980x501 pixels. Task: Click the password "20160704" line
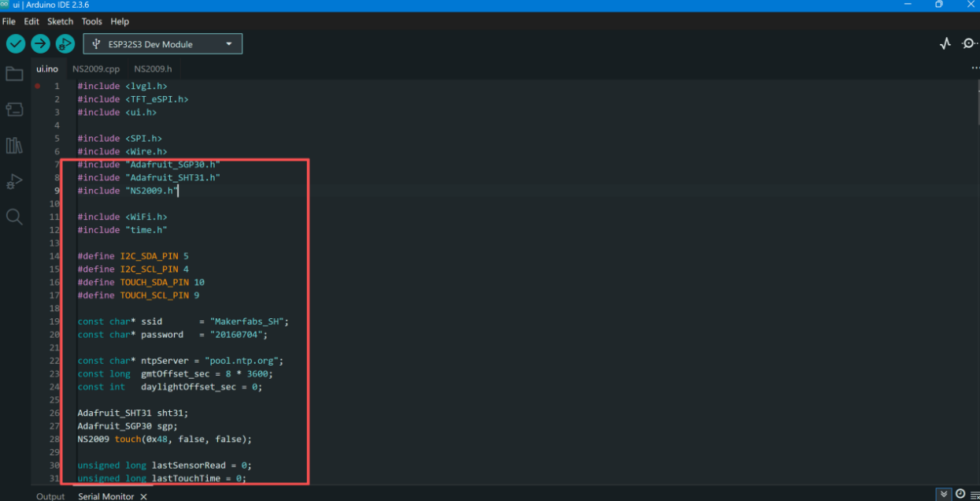pyautogui.click(x=172, y=334)
